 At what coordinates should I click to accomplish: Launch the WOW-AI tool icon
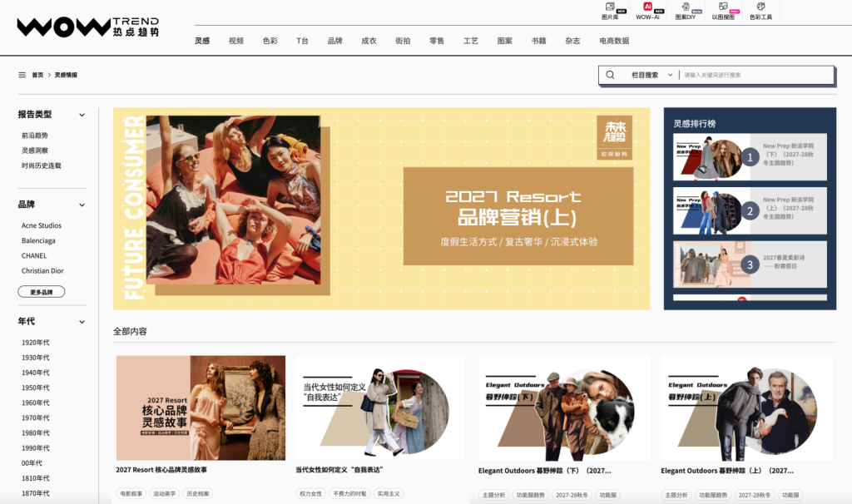coord(647,7)
